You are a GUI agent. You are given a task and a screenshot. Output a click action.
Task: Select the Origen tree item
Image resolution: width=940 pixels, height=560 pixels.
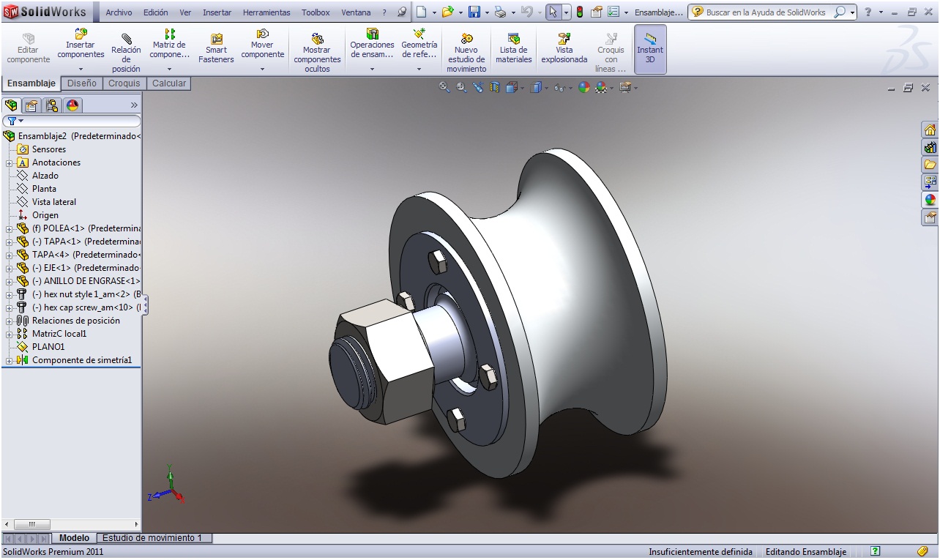(45, 215)
